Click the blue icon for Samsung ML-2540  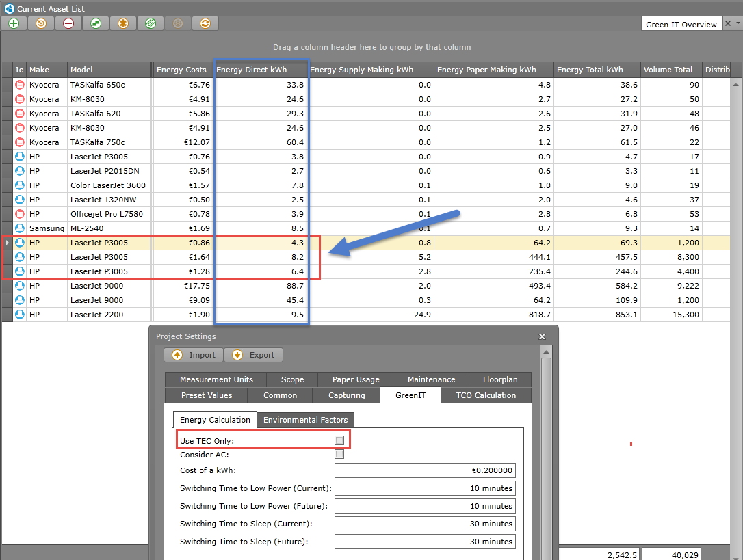pyautogui.click(x=19, y=228)
